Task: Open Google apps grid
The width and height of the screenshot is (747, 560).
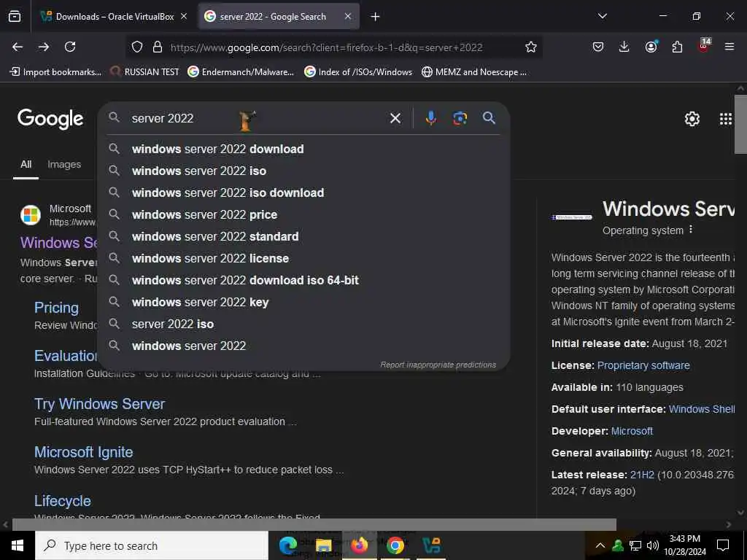Action: point(725,119)
